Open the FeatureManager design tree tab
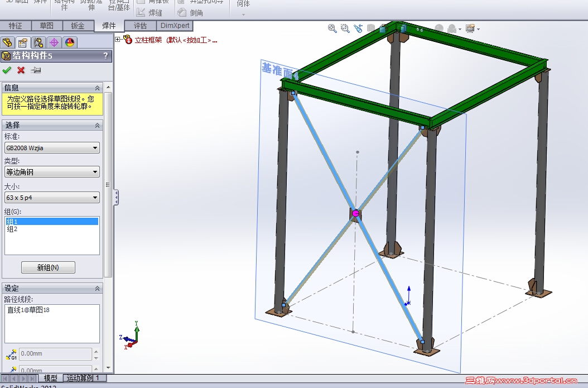588x388 pixels. tap(7, 42)
